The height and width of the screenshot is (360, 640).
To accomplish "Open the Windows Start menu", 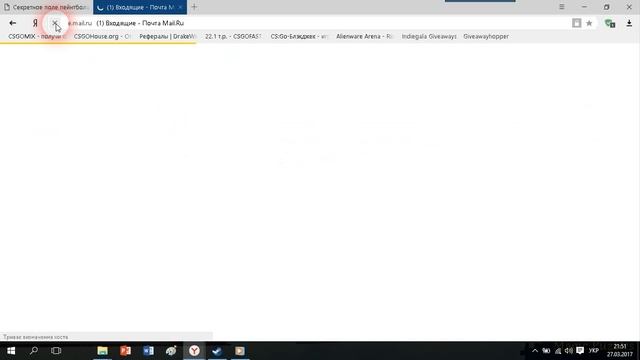I will pos(11,351).
